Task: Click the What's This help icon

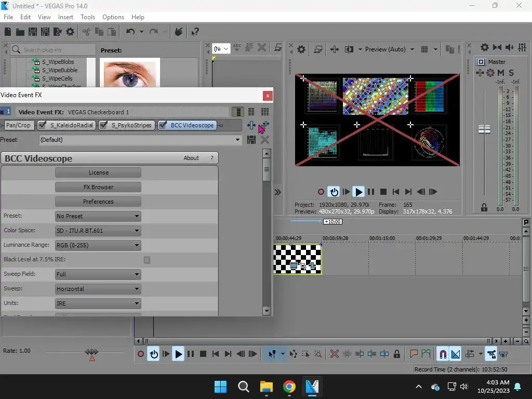Action: click(195, 32)
